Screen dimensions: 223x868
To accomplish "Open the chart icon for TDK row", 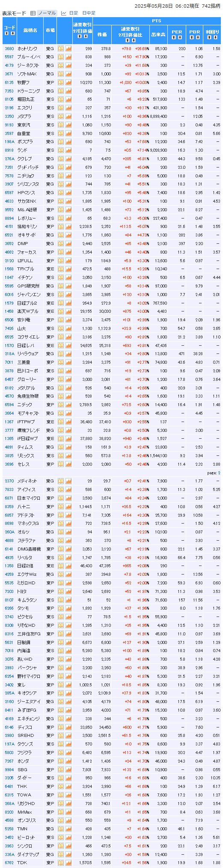I will (68, 862).
